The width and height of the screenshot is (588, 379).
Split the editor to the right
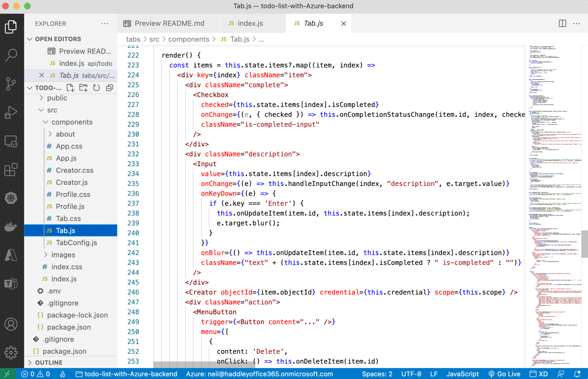point(562,23)
